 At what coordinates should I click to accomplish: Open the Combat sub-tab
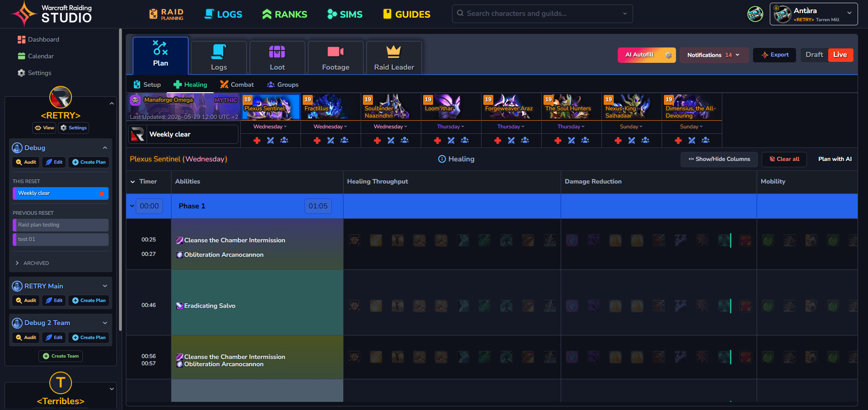click(237, 85)
